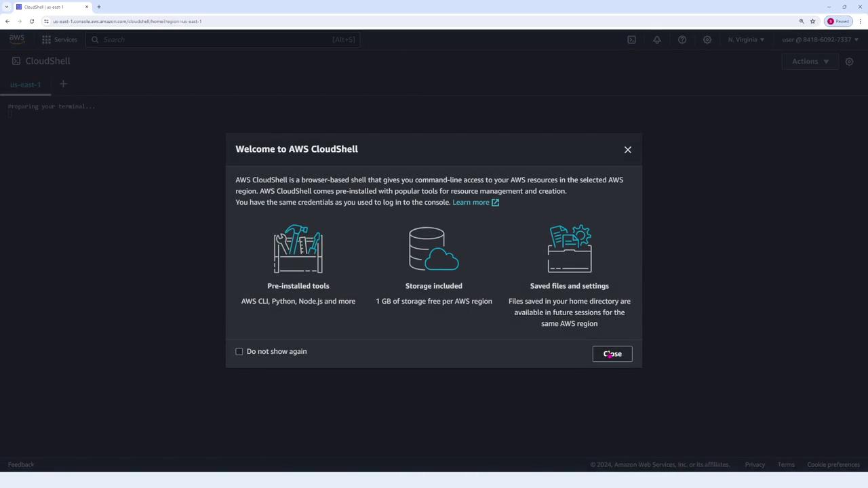Click the AWS logo
The height and width of the screenshot is (488, 868).
17,39
